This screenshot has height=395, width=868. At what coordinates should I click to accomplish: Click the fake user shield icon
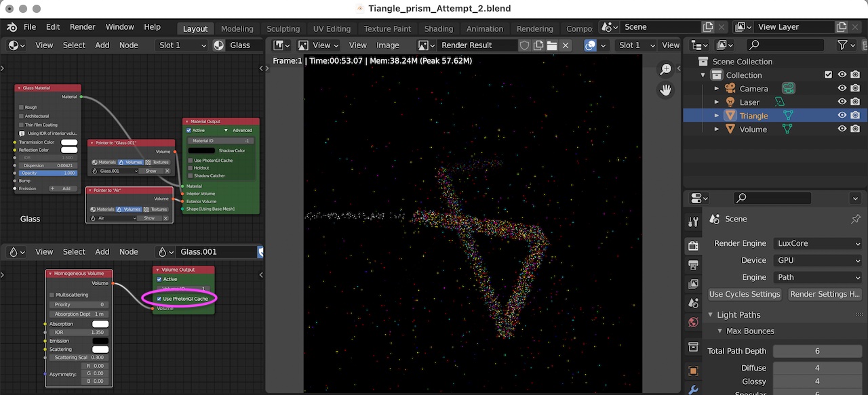(524, 45)
